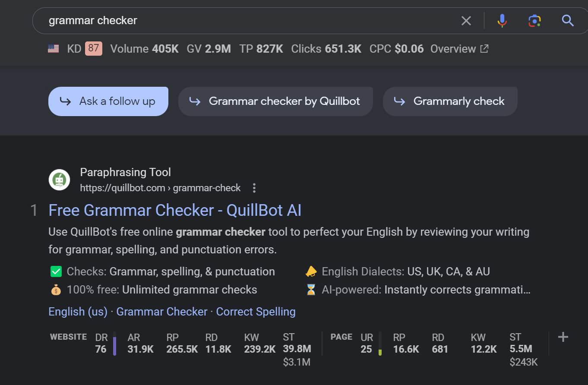Click the purple DR rating bar

coord(114,344)
